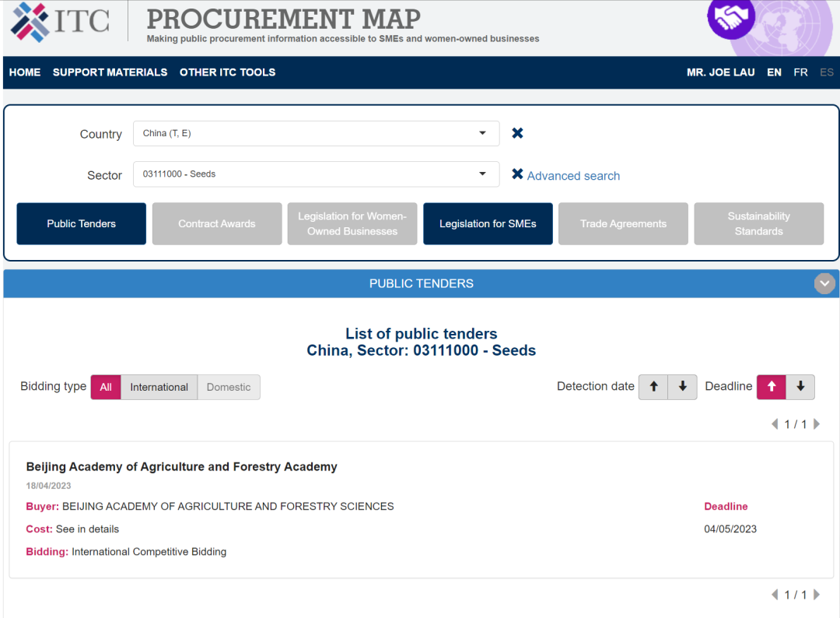Sort Detection date ascending with up arrow

[653, 387]
